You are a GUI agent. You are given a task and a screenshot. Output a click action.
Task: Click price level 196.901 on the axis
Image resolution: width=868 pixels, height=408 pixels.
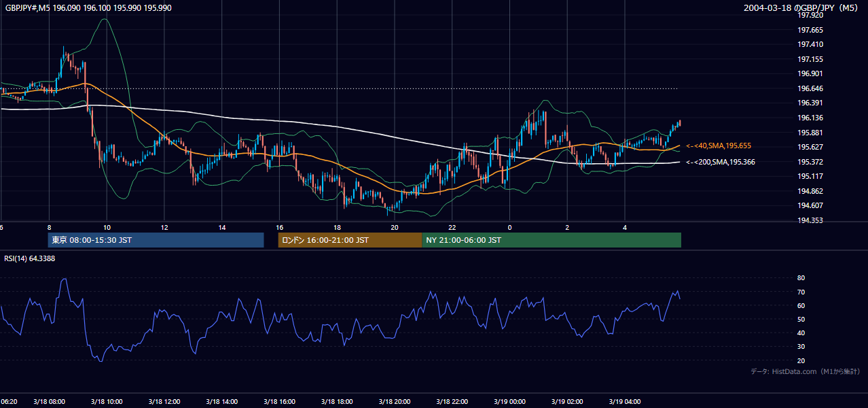(810, 73)
